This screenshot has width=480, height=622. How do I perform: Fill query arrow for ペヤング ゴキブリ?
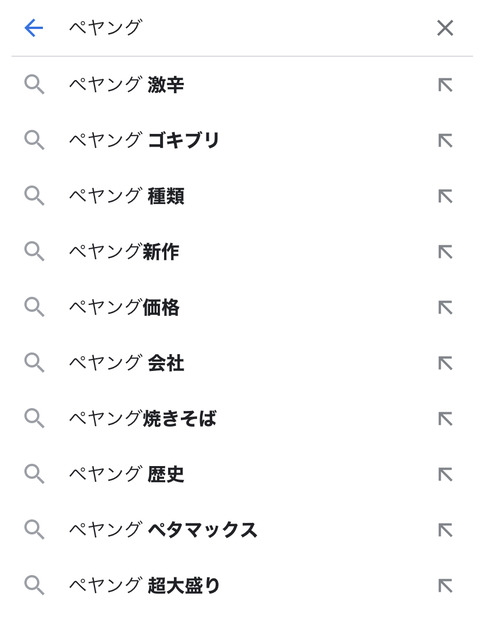445,140
